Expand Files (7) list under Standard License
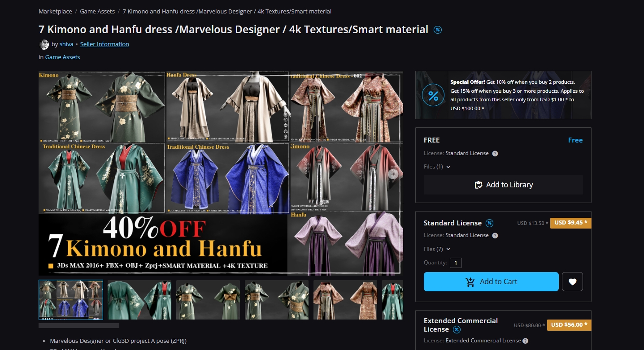 pos(437,249)
